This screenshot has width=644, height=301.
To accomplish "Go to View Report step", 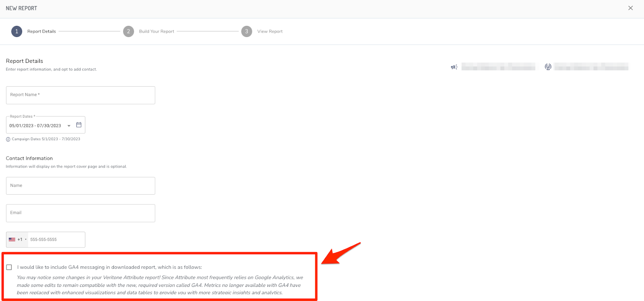I will coord(270,31).
